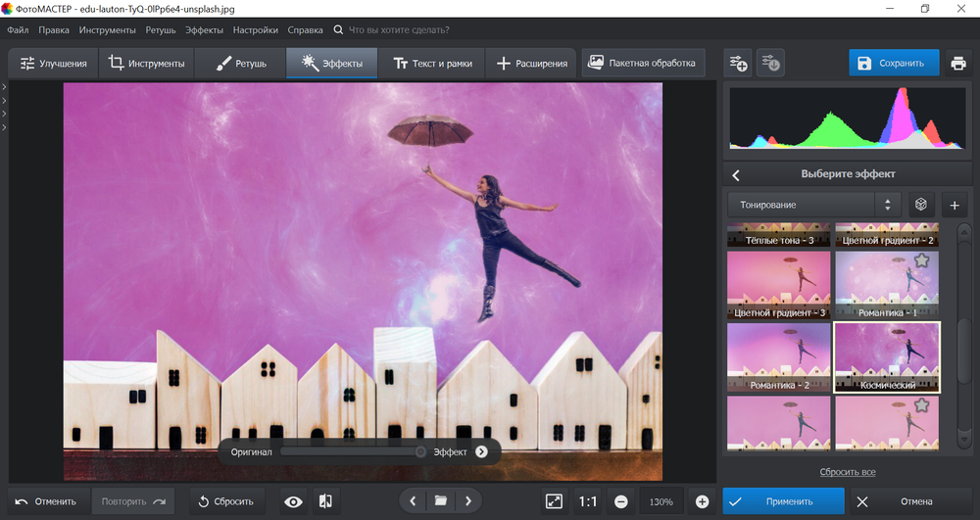
Task: Toggle favorite star on Романтика - 1
Action: pos(920,261)
